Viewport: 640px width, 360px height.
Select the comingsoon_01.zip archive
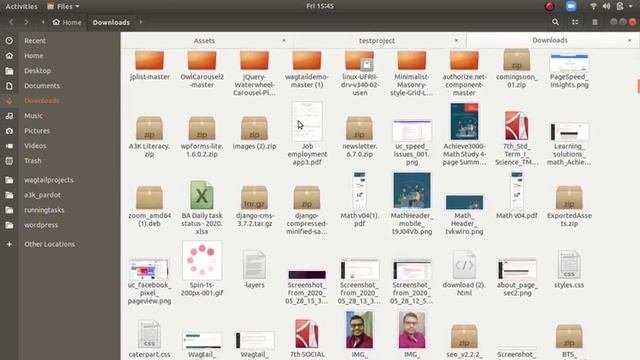click(516, 69)
